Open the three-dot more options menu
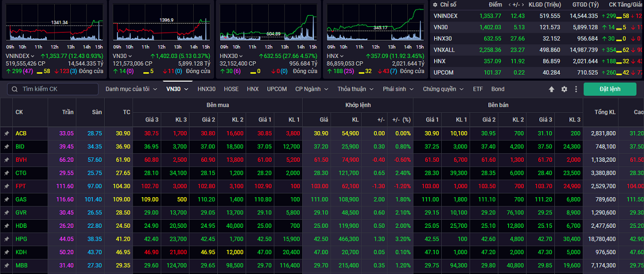Viewport: 644px width, 274px height. pos(576,89)
